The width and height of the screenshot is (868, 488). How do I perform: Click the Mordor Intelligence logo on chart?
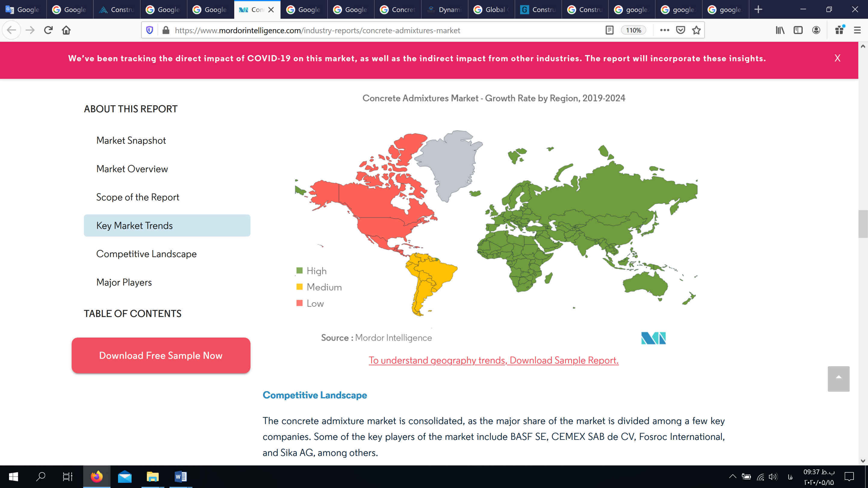[653, 338]
